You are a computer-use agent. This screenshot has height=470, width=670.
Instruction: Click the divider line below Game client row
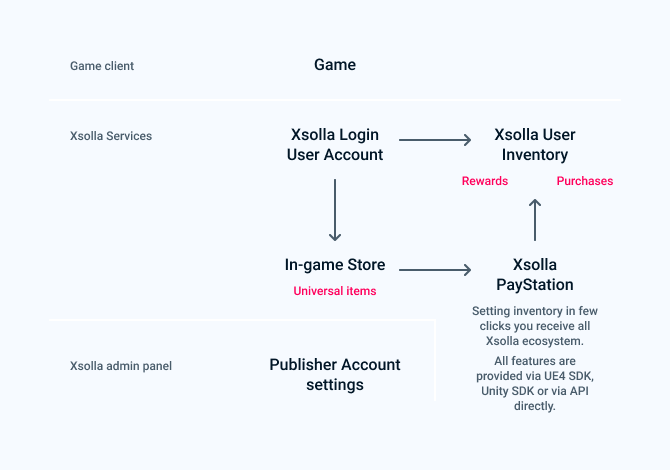point(335,100)
